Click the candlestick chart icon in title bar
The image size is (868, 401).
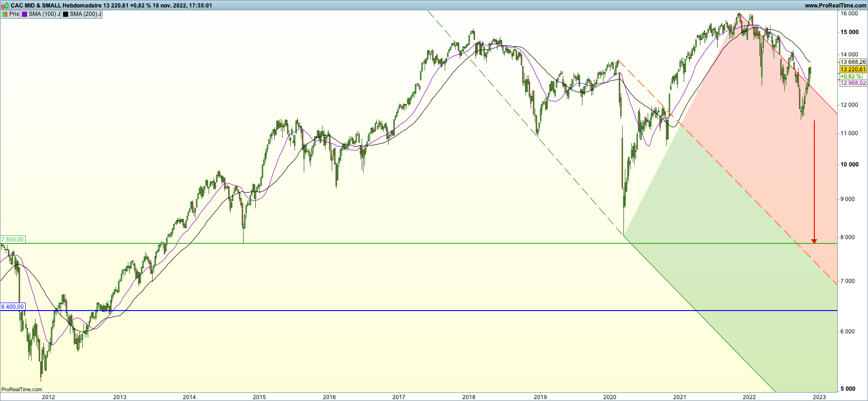(5, 6)
